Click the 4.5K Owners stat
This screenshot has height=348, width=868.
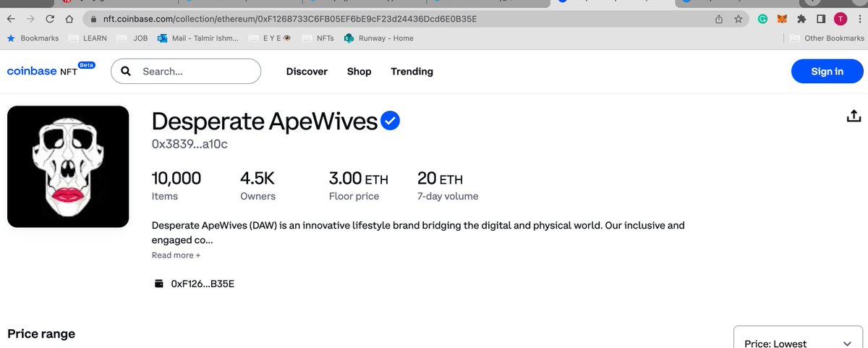point(258,186)
